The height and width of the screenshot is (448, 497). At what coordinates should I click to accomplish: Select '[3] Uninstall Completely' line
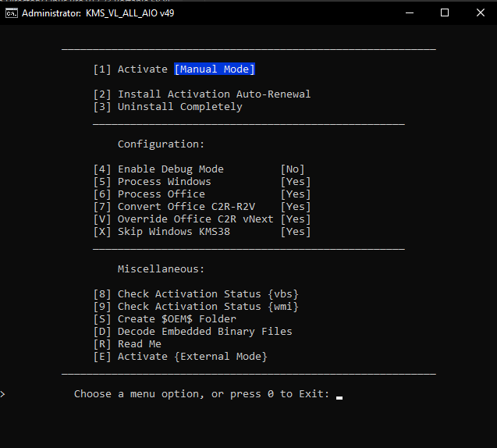[x=168, y=106]
